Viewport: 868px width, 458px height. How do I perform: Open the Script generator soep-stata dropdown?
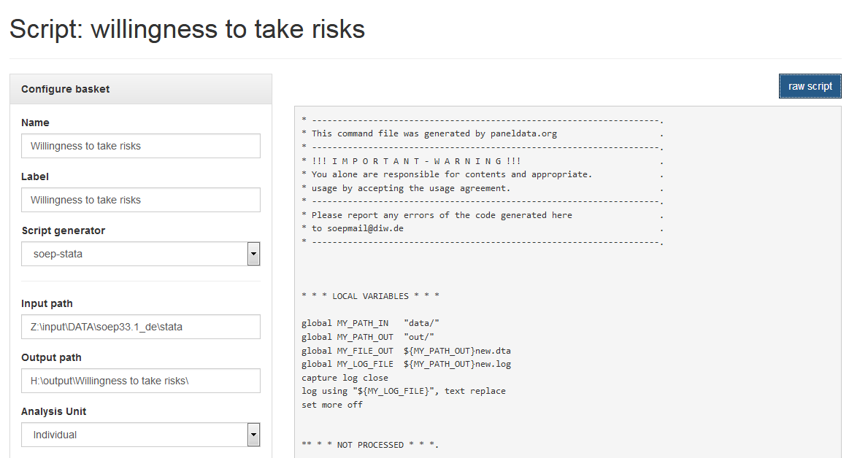click(141, 254)
